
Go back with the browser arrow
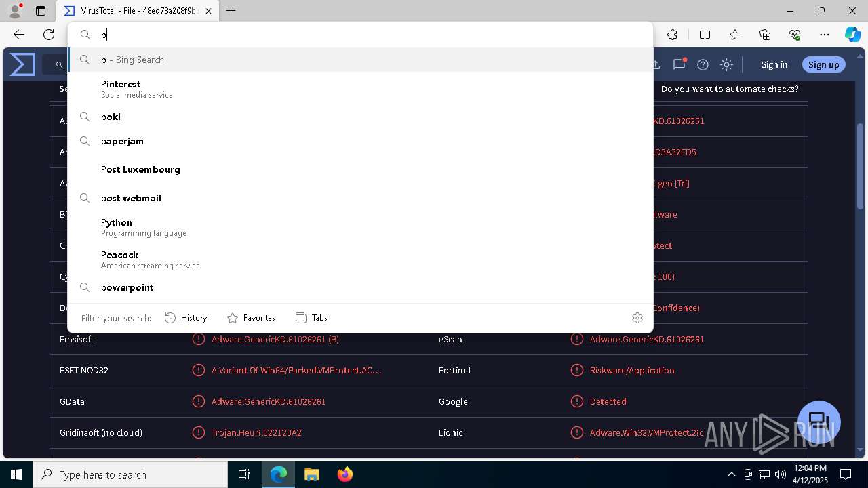[19, 35]
